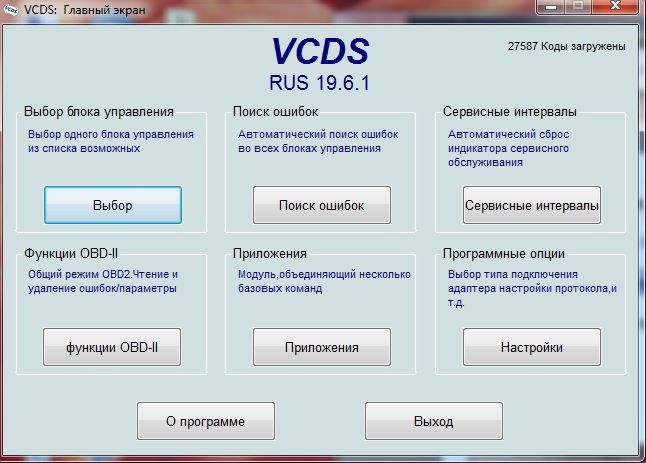Click the VCDS title bar app icon
This screenshot has height=463, width=646.
pos(12,8)
